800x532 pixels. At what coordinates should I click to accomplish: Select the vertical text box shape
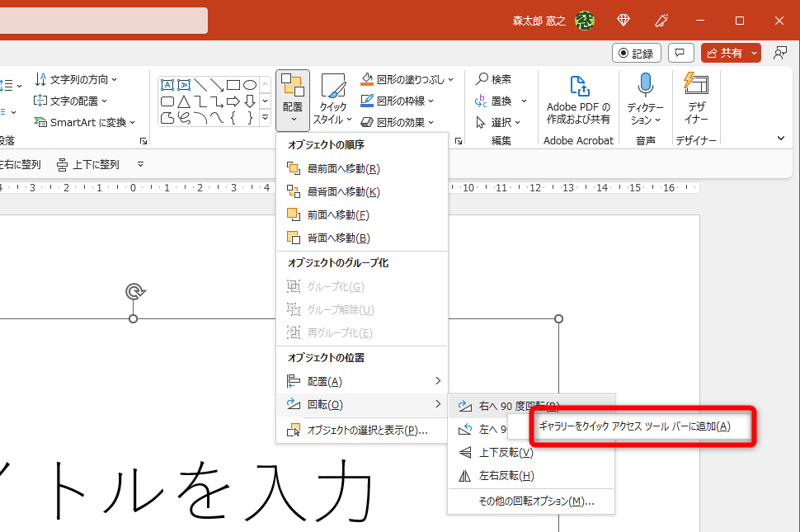(x=184, y=85)
